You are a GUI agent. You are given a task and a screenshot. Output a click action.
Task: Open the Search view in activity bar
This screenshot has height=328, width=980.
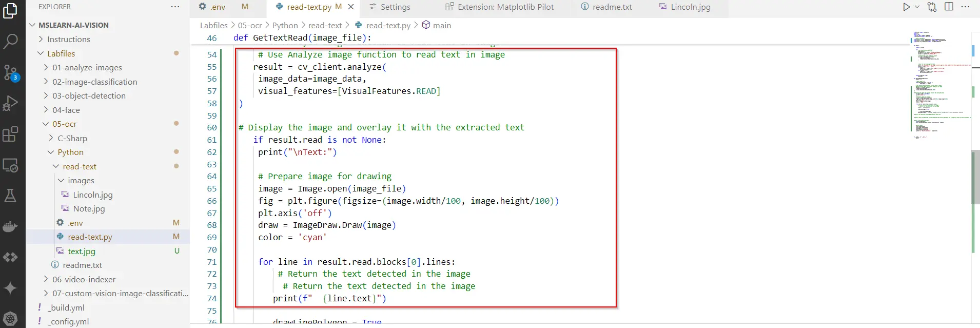coord(10,41)
